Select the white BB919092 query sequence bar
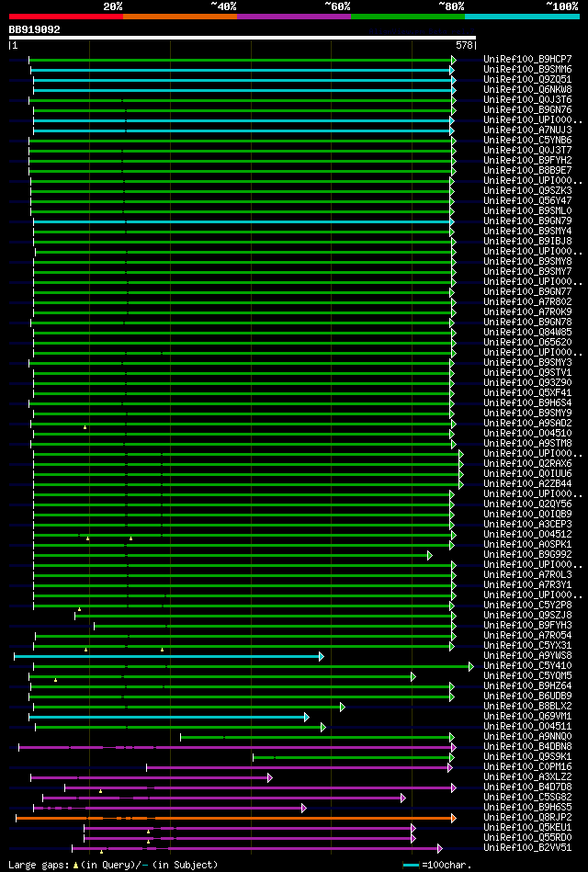This screenshot has height=872, width=588. click(243, 38)
